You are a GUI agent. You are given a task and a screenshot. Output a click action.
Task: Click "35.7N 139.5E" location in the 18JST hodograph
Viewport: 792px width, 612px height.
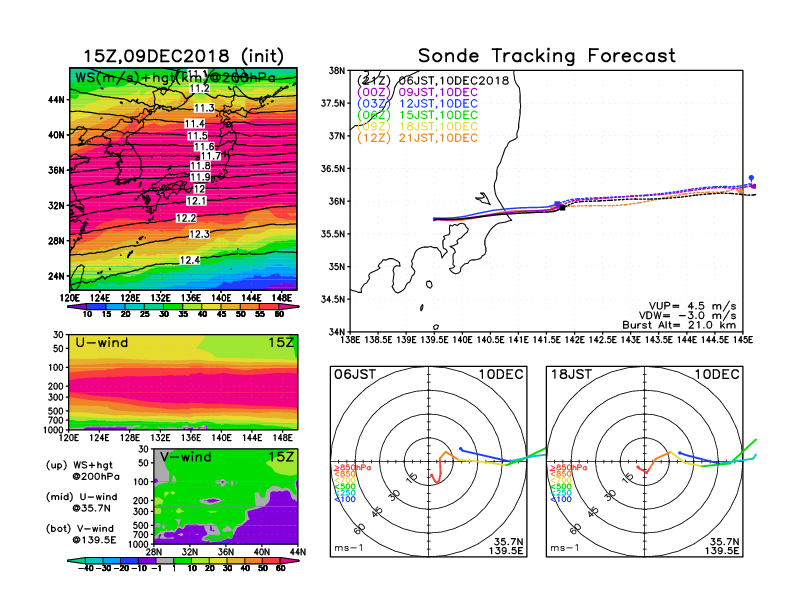click(x=722, y=546)
